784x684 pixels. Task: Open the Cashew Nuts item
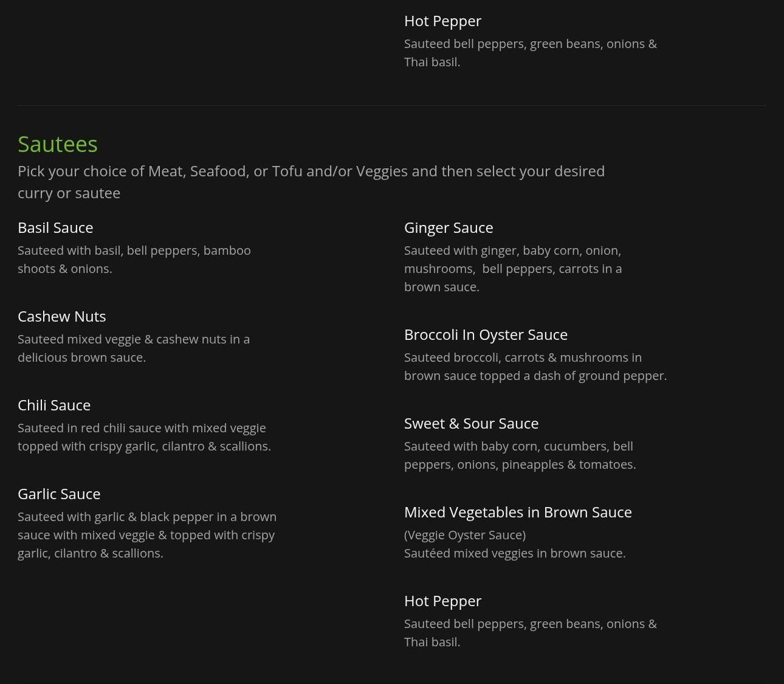coord(62,316)
